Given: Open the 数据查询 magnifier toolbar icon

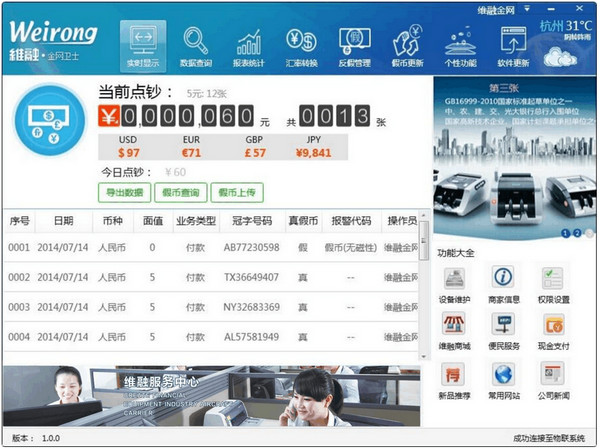Looking at the screenshot, I should click(196, 46).
